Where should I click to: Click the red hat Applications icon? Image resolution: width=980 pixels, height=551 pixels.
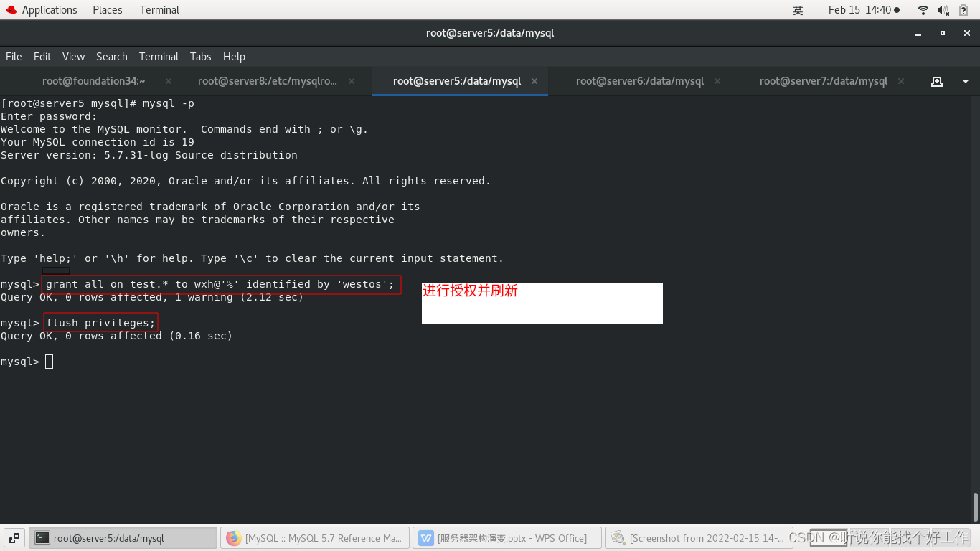tap(11, 10)
